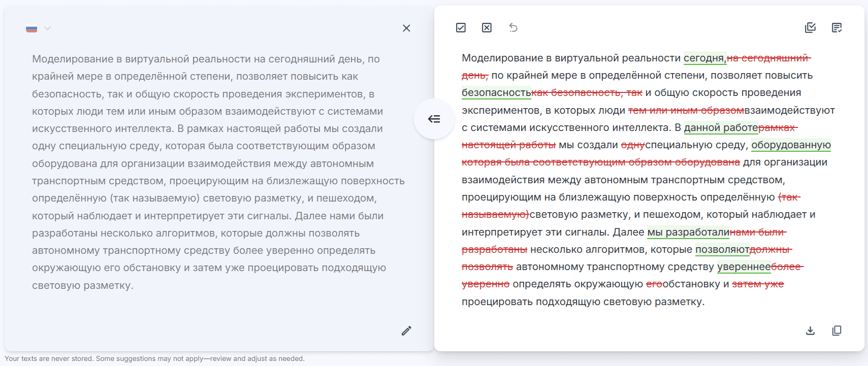Image resolution: width=868 pixels, height=366 pixels.
Task: Reject all changes with X box icon
Action: (487, 28)
